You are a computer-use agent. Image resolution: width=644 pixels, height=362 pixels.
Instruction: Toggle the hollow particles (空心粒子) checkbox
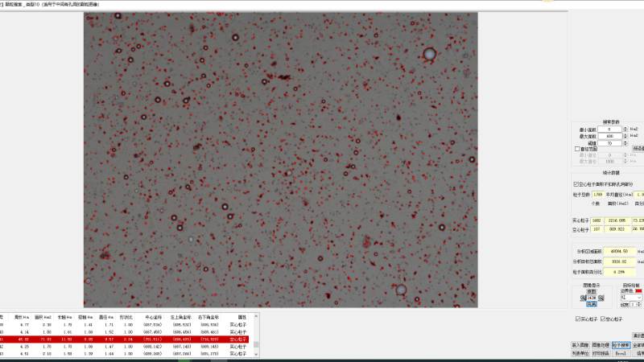(602, 319)
